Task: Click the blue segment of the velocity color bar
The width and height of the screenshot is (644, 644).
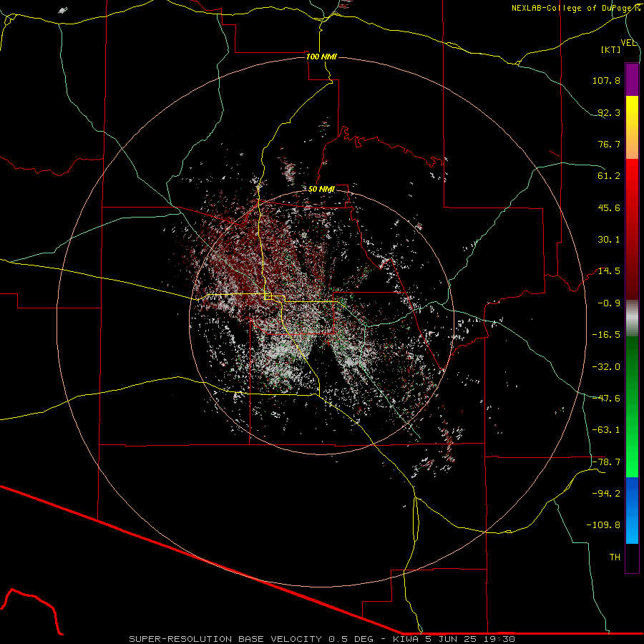Action: pos(632,510)
